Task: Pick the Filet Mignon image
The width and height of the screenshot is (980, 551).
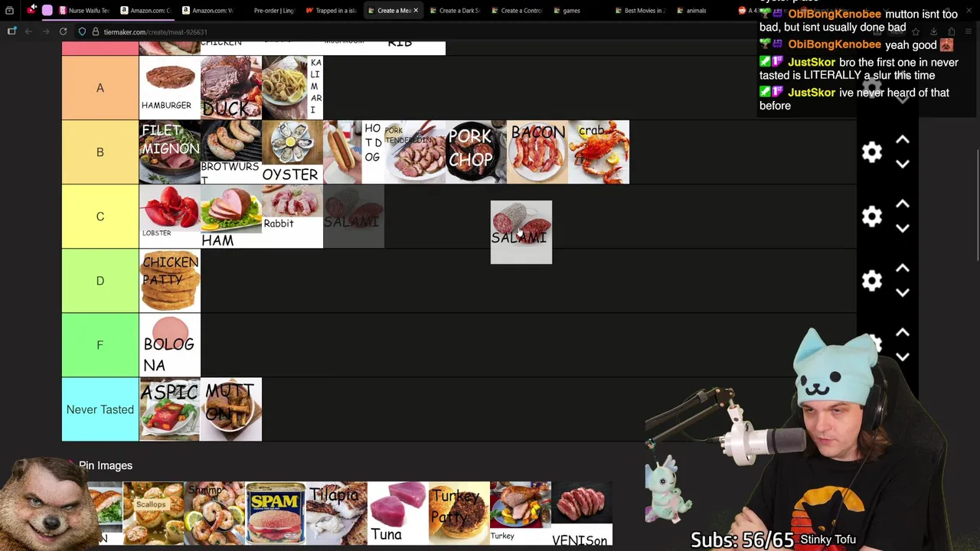Action: coord(170,152)
